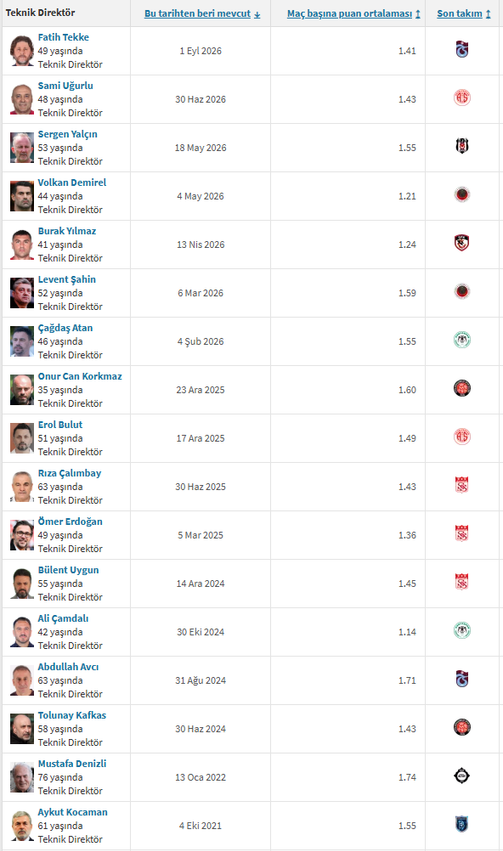The image size is (503, 851).
Task: Open Gençlerbirliği logo in Volkan Demirel row
Action: pos(462,195)
